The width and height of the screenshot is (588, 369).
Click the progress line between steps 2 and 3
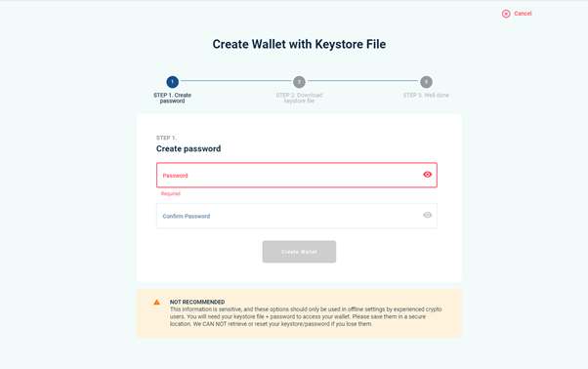pyautogui.click(x=362, y=81)
